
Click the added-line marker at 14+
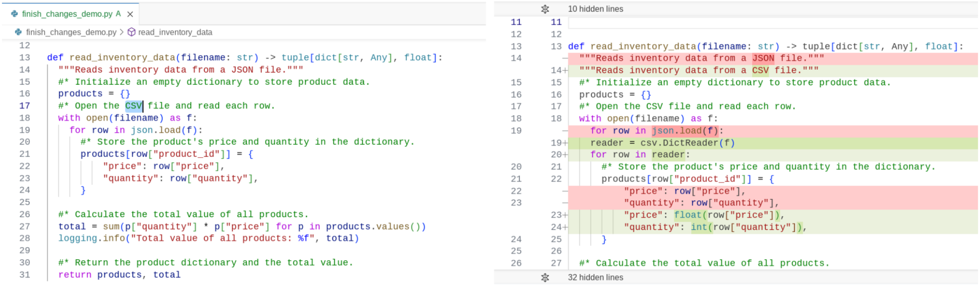click(565, 70)
